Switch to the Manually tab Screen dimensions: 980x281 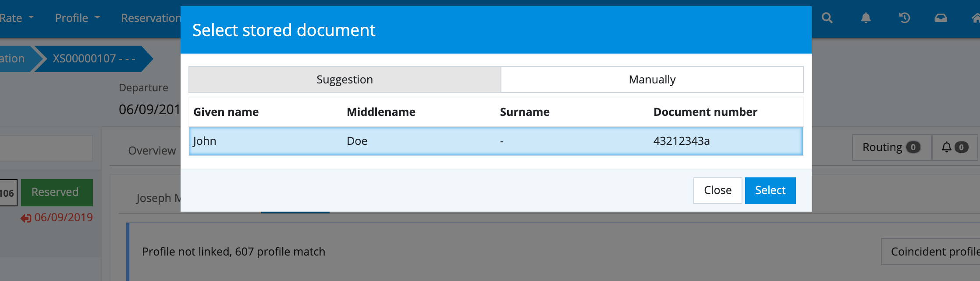652,79
